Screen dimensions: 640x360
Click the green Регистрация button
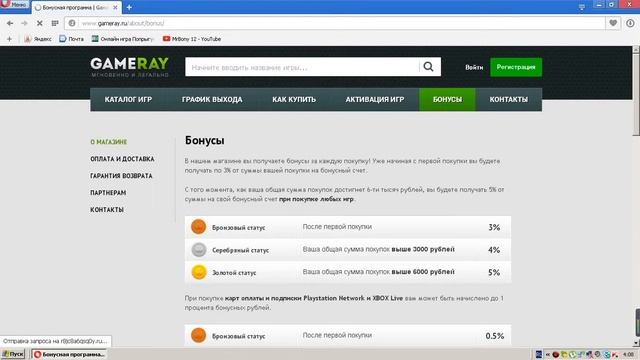pos(516,67)
